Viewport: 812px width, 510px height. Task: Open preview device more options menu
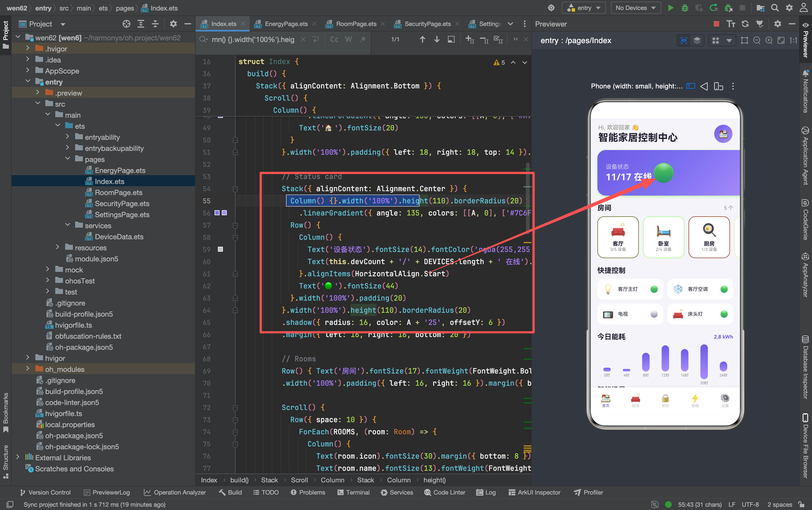coord(733,86)
